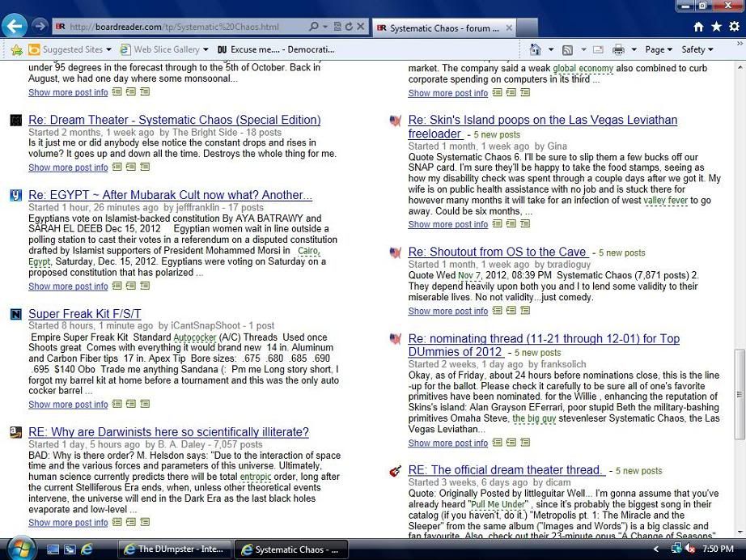Launch Internet Explorer from quick launch
This screenshot has width=746, height=560.
[x=87, y=549]
